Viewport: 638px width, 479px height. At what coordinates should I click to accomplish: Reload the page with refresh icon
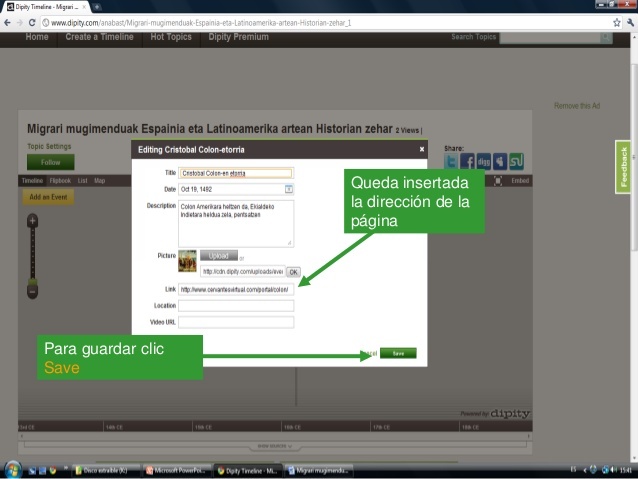tap(32, 23)
